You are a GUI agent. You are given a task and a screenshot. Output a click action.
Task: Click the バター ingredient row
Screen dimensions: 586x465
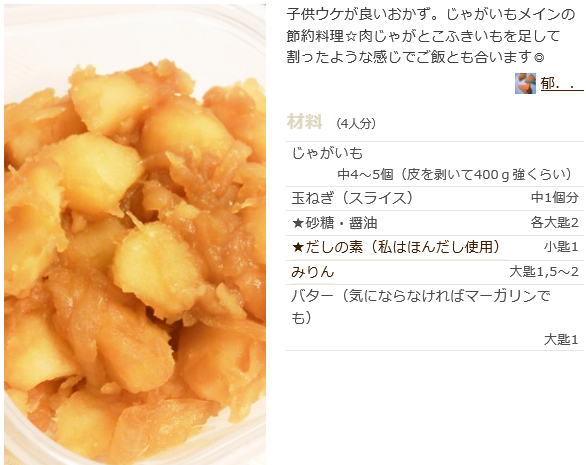pyautogui.click(x=435, y=317)
